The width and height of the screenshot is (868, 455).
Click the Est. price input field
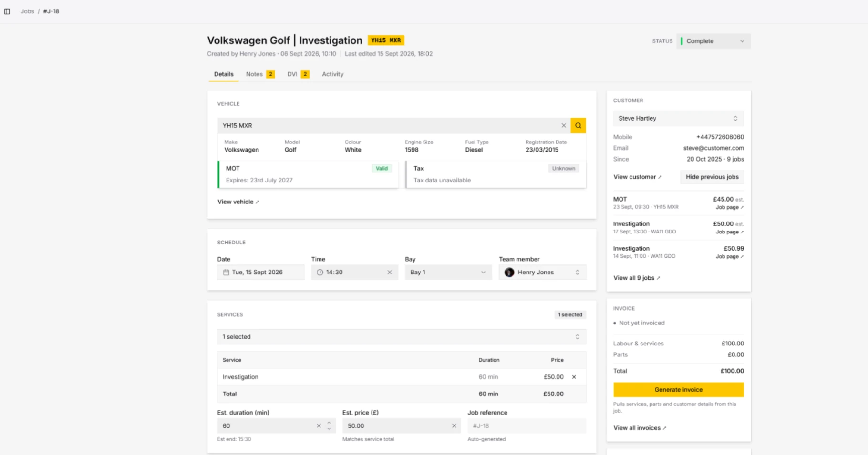[402, 426]
